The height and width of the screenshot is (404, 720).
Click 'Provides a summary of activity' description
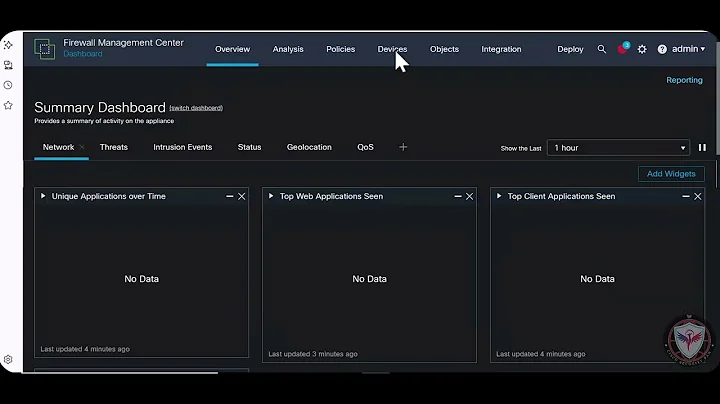(104, 121)
